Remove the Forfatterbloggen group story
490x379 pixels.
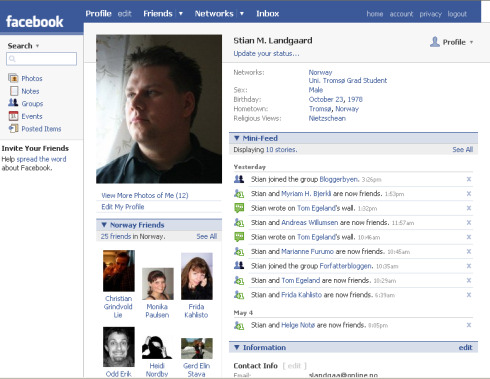(x=469, y=266)
